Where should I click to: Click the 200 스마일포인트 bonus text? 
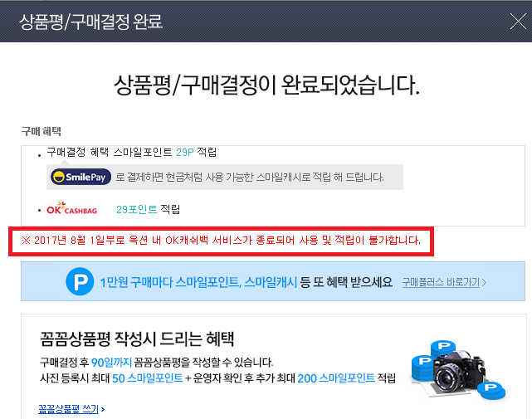tap(339, 378)
